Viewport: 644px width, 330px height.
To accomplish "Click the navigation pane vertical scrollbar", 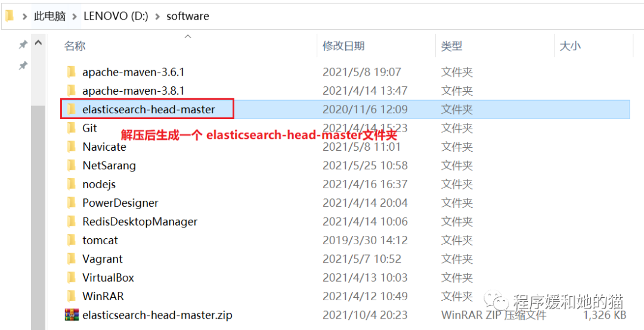I will click(x=38, y=217).
